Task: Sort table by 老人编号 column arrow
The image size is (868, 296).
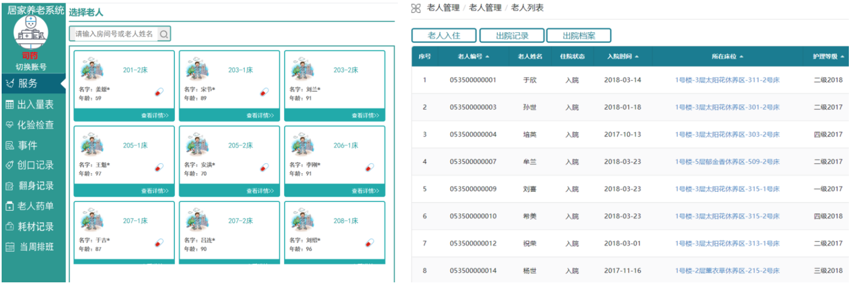Action: tap(487, 57)
